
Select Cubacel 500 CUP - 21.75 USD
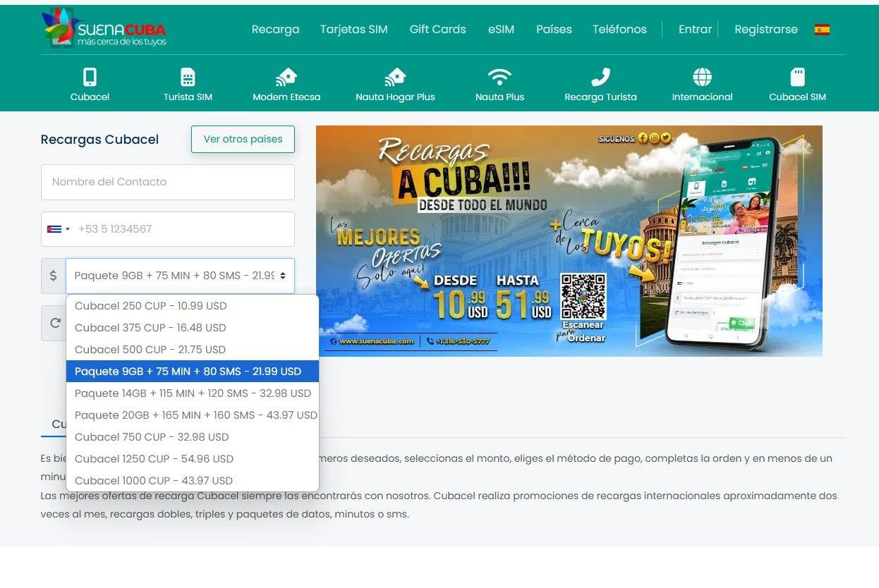click(193, 350)
